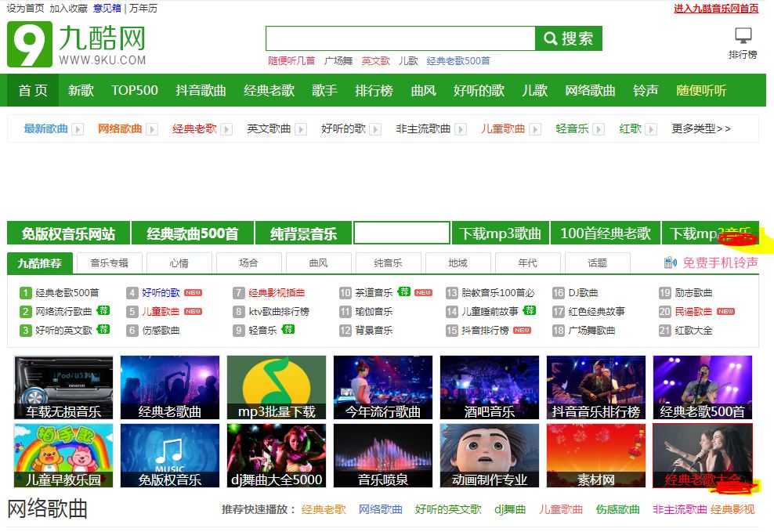Click the play arrow beside 好听的歌
The height and width of the screenshot is (532, 774).
(376, 129)
